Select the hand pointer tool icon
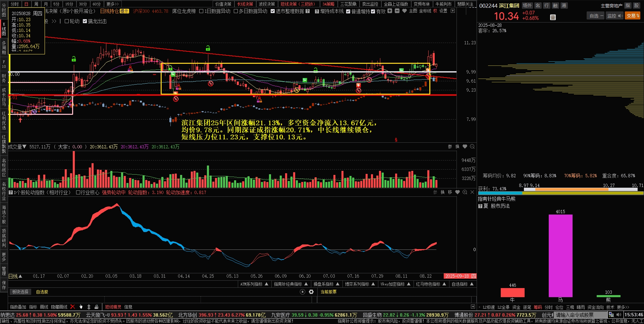 click(x=81, y=307)
